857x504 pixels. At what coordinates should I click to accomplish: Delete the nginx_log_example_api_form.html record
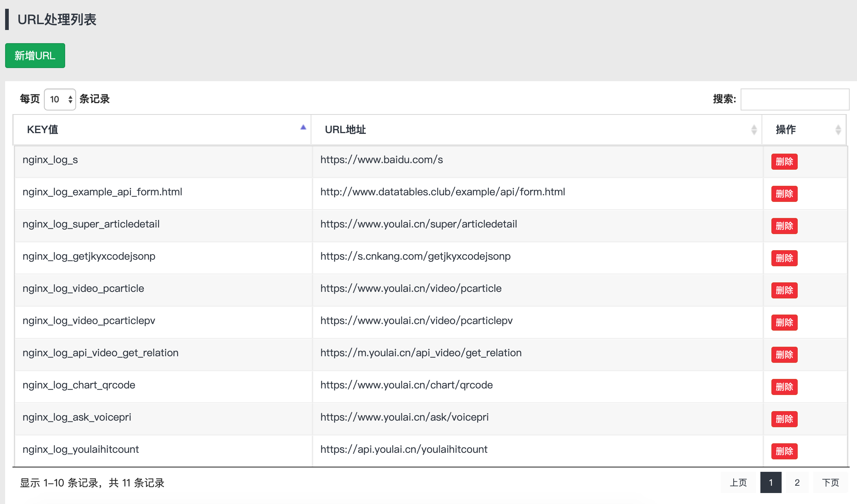coord(784,194)
